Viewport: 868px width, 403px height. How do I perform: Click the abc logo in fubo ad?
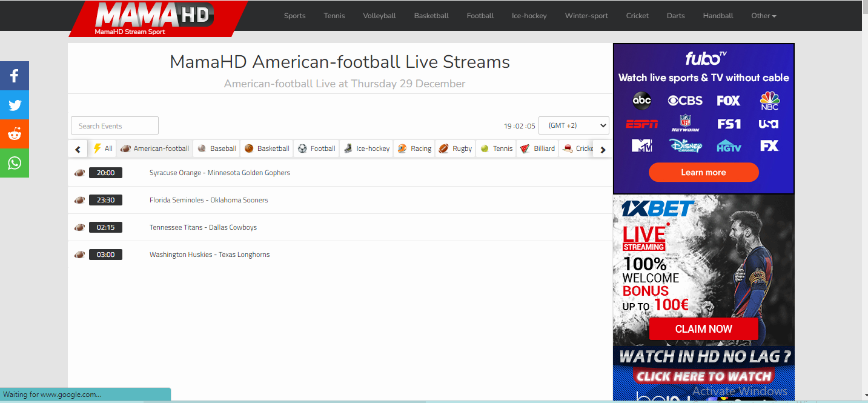641,101
